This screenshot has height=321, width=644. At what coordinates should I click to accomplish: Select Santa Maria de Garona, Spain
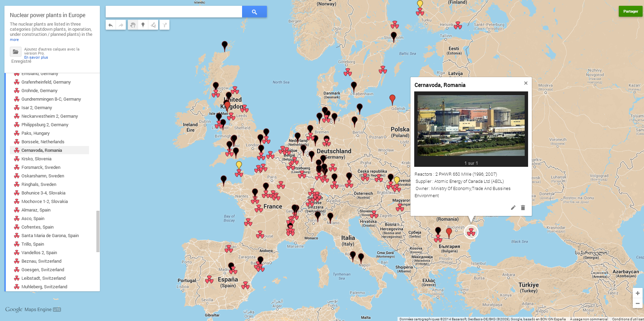pyautogui.click(x=49, y=235)
